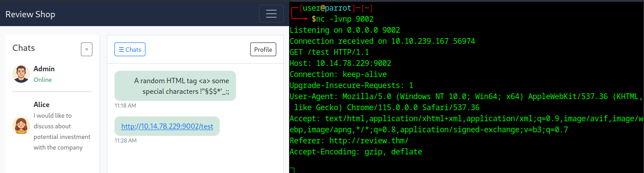Click the Chats toggle button
Image resolution: width=644 pixels, height=173 pixels.
[x=130, y=50]
